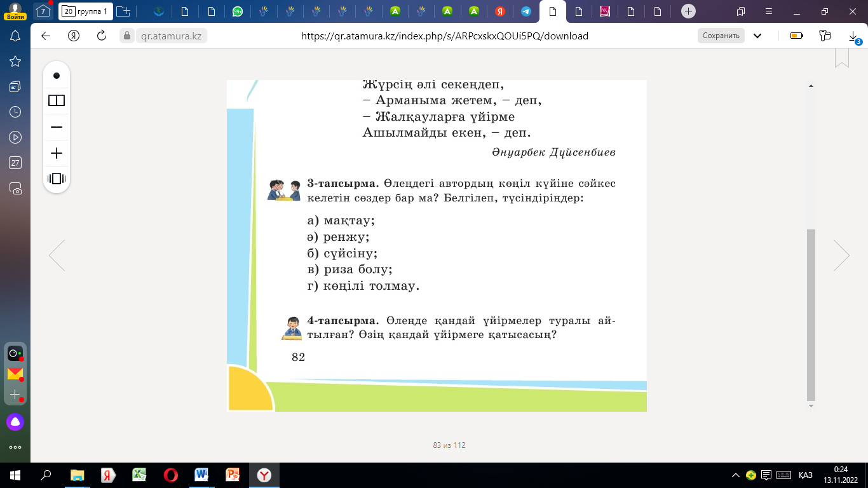Viewport: 868px width, 488px height.
Task: Click answer option б) сүйсіну
Action: coord(342,254)
